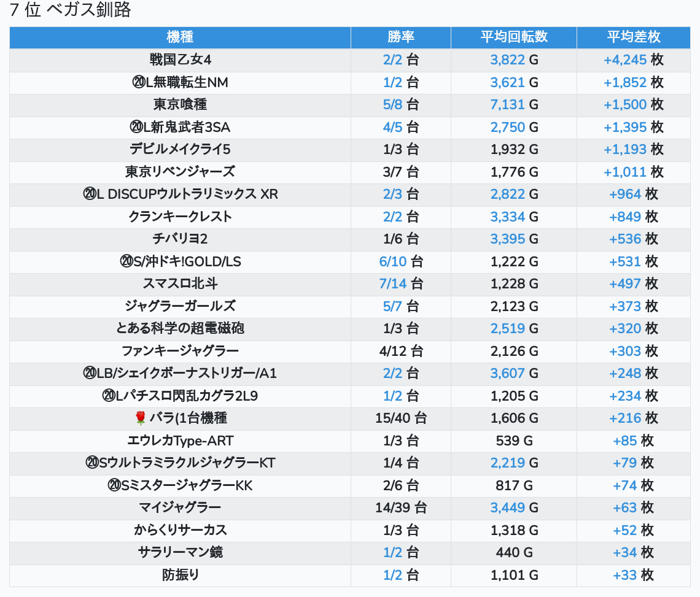Select the +4,245 枚 average difference value

point(633,60)
